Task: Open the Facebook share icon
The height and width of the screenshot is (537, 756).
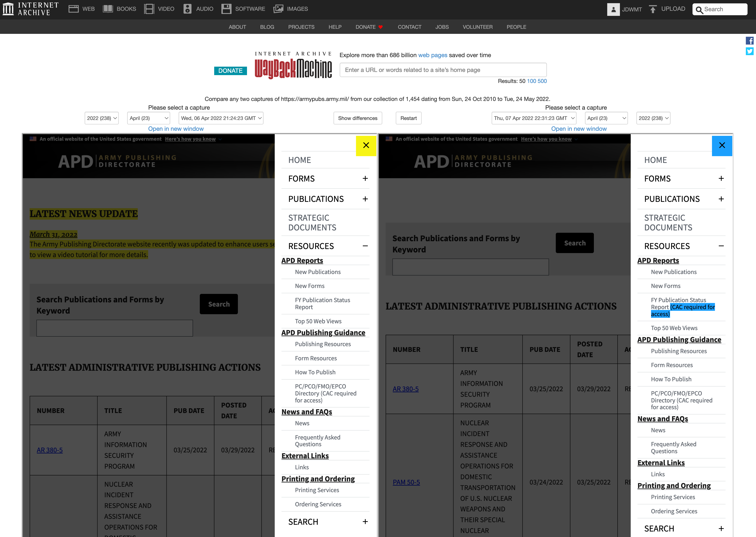Action: point(749,41)
